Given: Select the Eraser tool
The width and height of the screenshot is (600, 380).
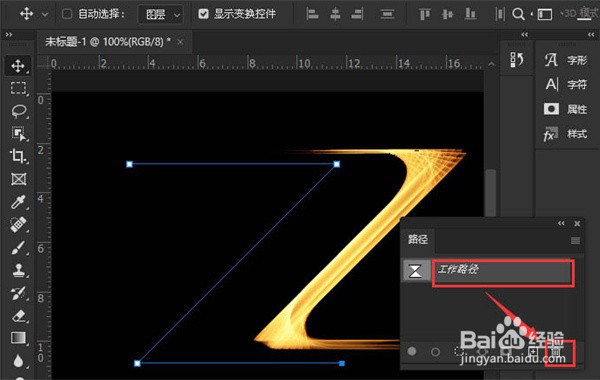Looking at the screenshot, I should (x=18, y=316).
